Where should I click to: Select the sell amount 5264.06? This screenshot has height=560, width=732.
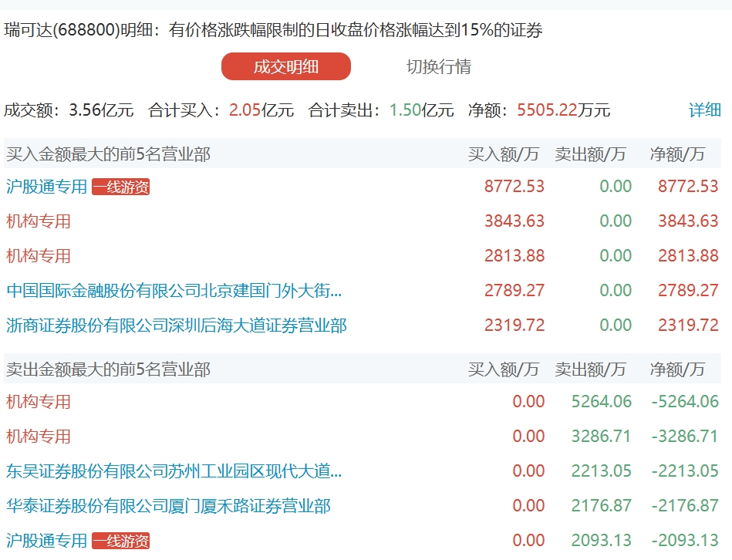pos(602,401)
